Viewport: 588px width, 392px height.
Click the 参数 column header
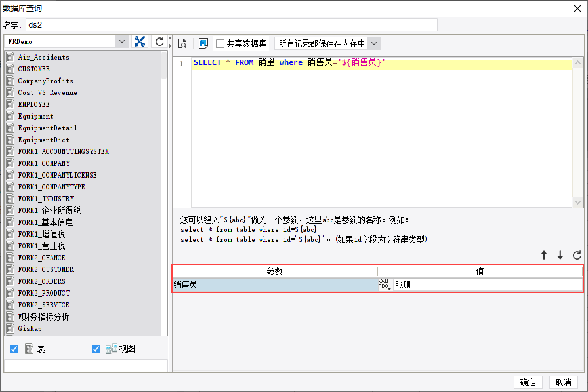tap(275, 271)
